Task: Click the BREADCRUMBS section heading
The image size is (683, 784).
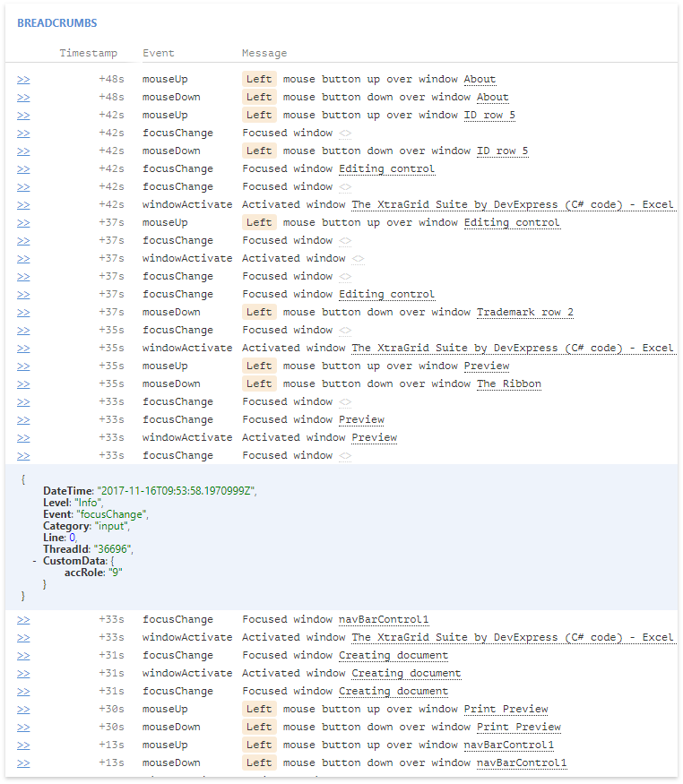Action: pyautogui.click(x=57, y=22)
